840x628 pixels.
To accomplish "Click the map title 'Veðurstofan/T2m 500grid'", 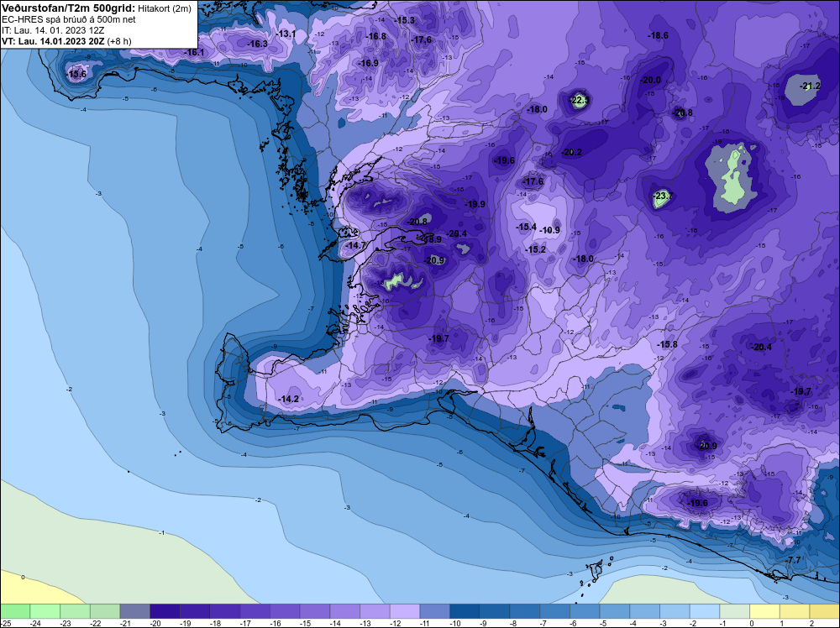I will coord(69,8).
